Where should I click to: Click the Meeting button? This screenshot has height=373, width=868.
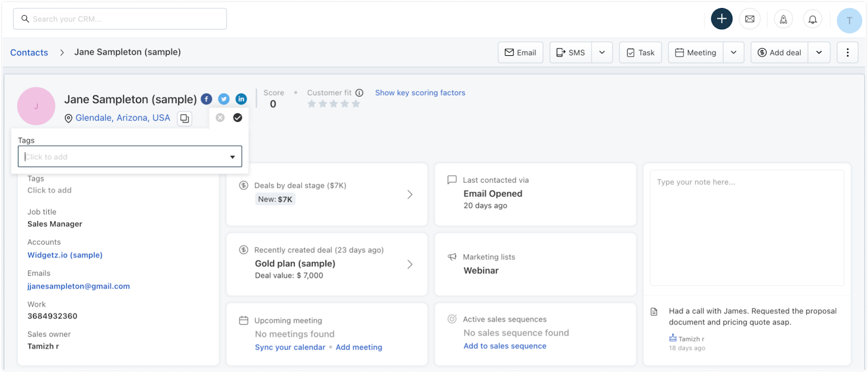(x=695, y=53)
